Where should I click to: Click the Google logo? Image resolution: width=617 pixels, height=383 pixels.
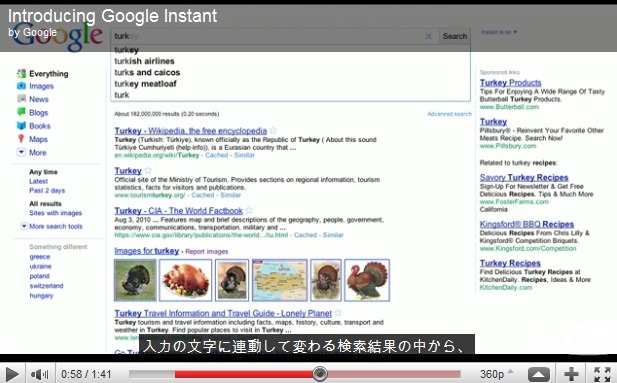(x=58, y=37)
